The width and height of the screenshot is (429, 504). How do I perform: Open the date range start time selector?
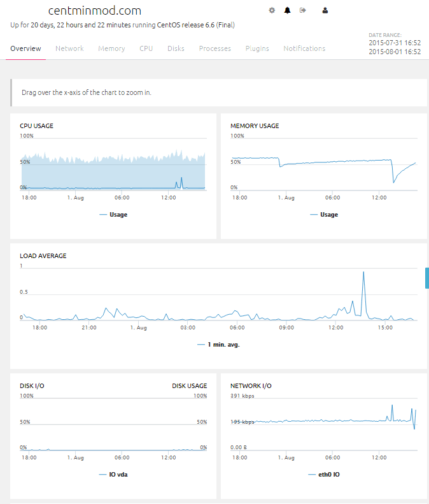(394, 43)
